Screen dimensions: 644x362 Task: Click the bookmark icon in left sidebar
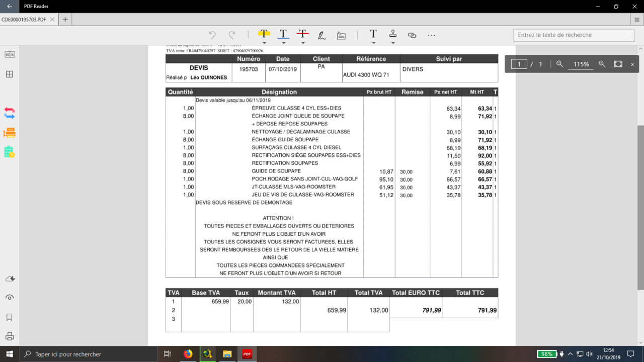(x=10, y=317)
